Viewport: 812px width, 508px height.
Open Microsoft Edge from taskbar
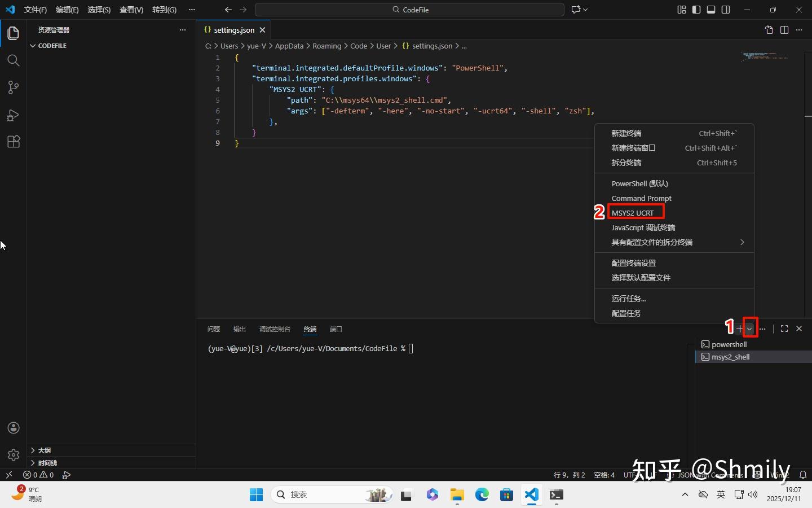(482, 495)
